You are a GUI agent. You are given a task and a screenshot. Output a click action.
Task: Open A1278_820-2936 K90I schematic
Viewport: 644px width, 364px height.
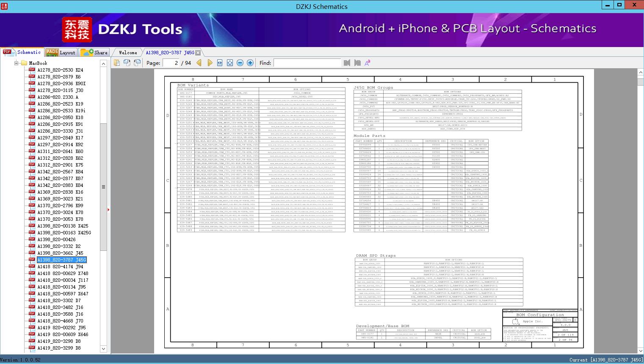pyautogui.click(x=61, y=83)
